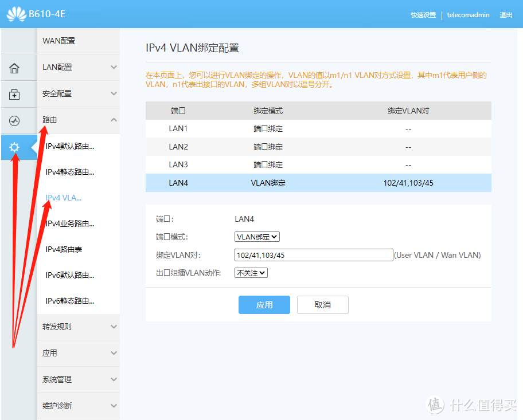Open 快速设置 in the top bar
The image size is (523, 420).
click(423, 15)
